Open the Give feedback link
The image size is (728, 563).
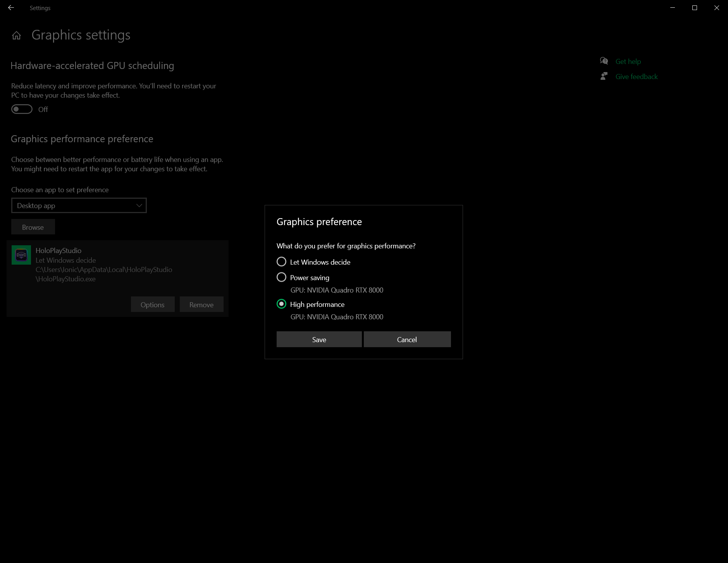coord(637,76)
